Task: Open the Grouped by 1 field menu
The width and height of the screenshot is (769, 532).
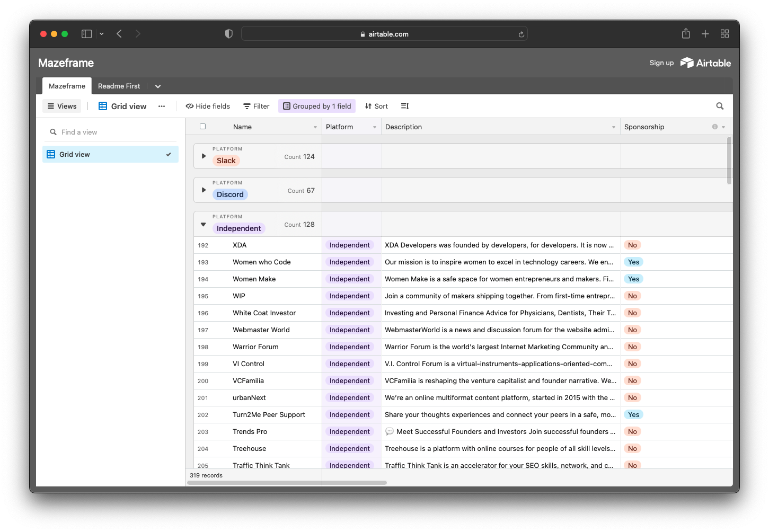Action: (317, 106)
